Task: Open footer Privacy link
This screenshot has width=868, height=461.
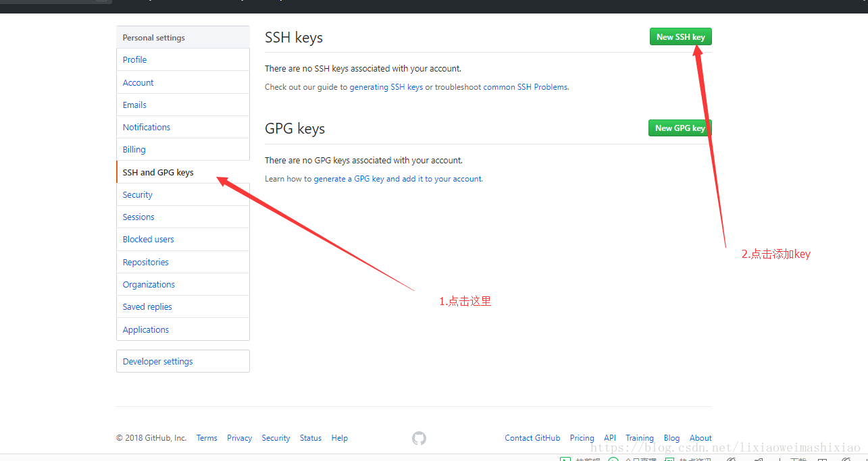Action: (239, 438)
